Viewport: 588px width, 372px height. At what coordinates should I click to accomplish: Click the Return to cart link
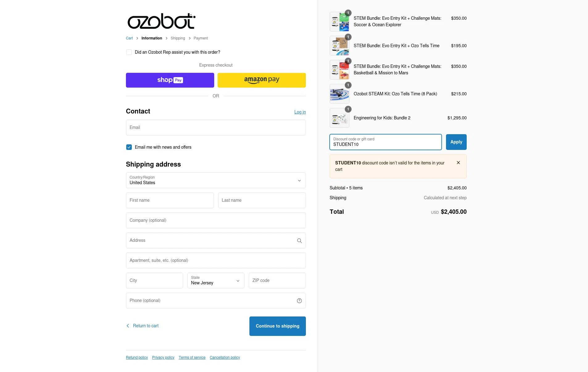click(x=145, y=326)
